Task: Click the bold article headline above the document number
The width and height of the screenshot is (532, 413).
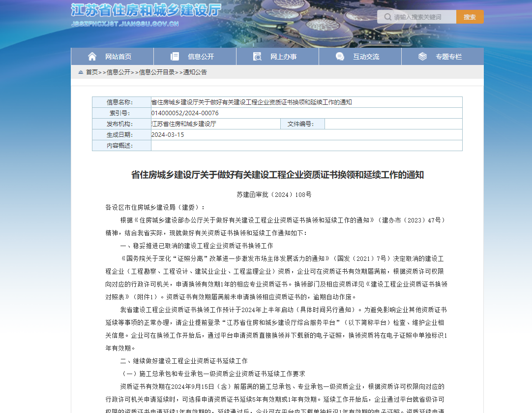Action: tap(277, 175)
